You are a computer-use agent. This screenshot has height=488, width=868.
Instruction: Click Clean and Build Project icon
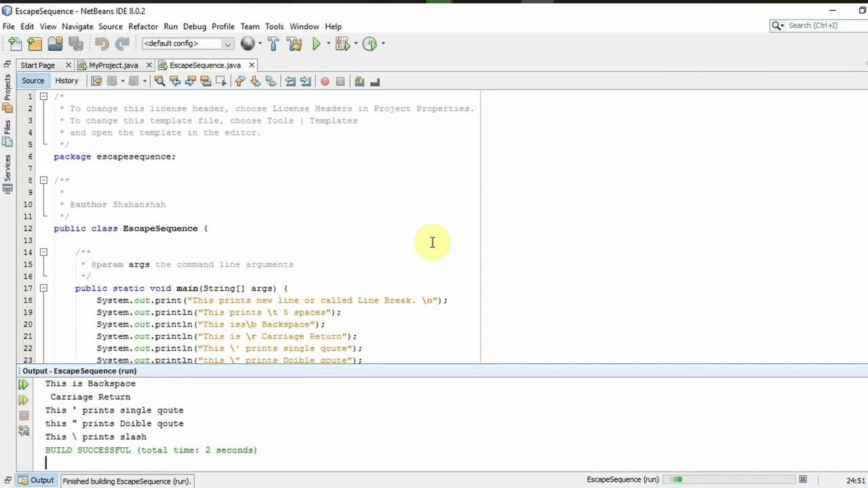click(x=294, y=43)
